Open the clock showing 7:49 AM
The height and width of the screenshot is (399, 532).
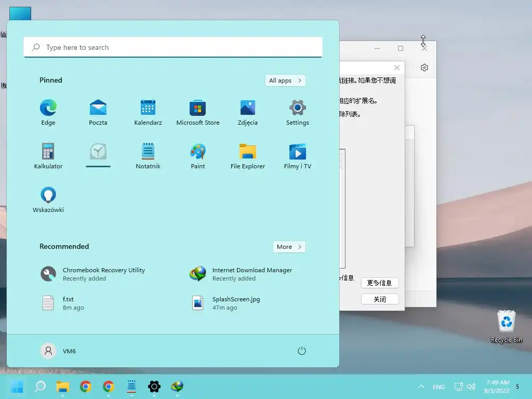click(497, 387)
